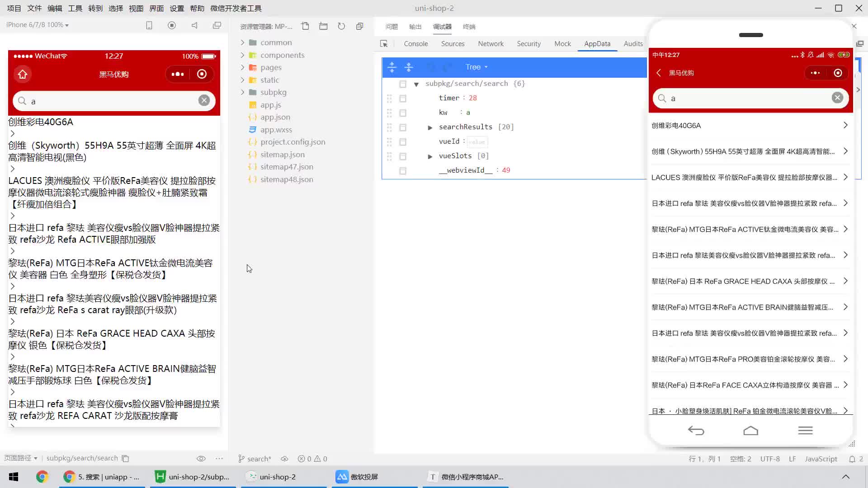Image resolution: width=868 pixels, height=488 pixels.
Task: Click the phone device rotate icon
Action: point(149,25)
